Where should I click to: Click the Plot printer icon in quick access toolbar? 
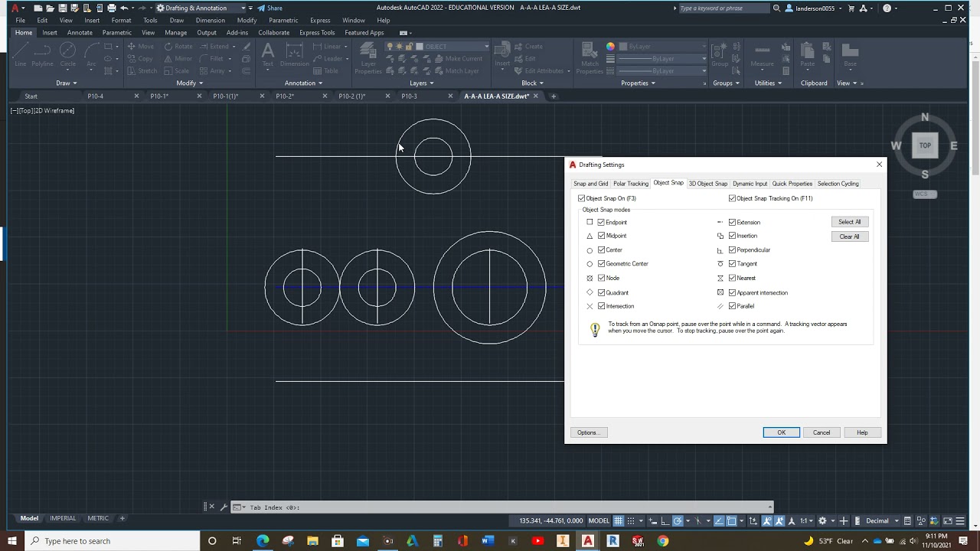112,8
